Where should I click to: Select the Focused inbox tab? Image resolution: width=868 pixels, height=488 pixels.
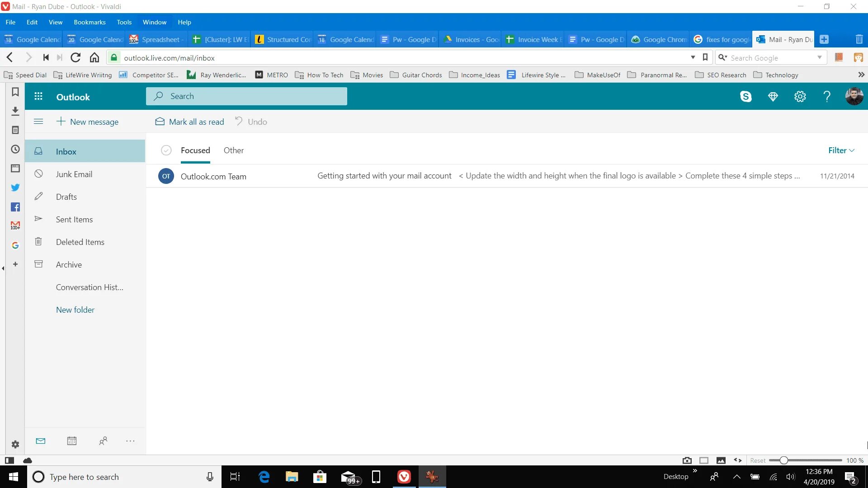pos(196,150)
